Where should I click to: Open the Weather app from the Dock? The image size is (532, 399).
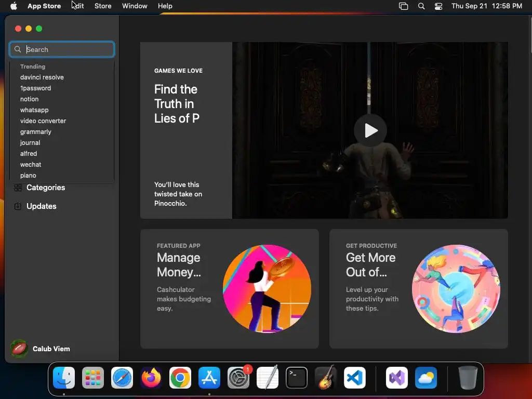[x=426, y=378]
